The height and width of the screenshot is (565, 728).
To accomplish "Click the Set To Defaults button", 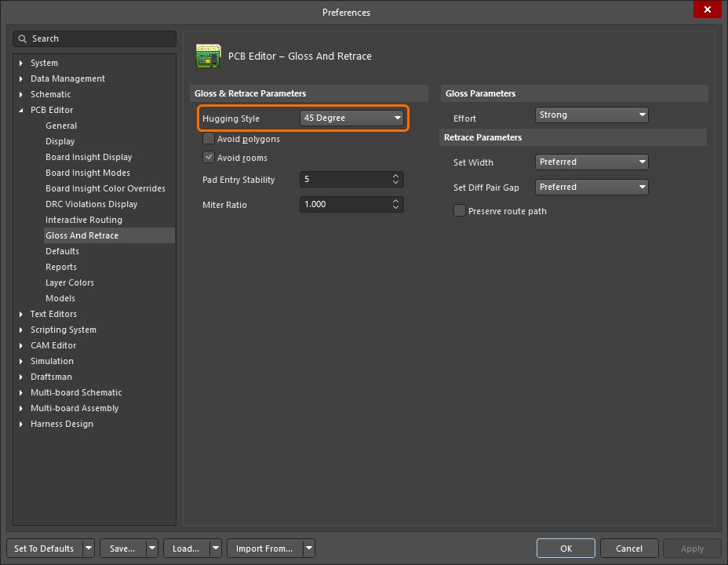I will [x=43, y=548].
